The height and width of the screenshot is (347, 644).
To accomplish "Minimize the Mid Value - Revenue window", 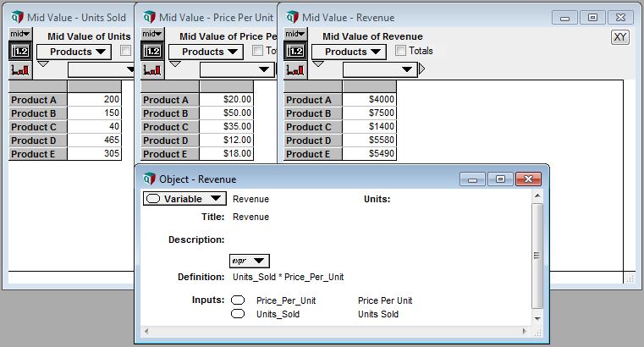I will tap(564, 18).
